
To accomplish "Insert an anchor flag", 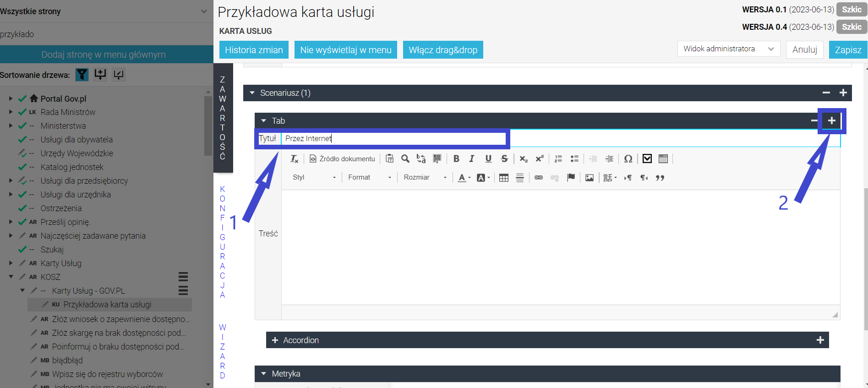I will 571,178.
